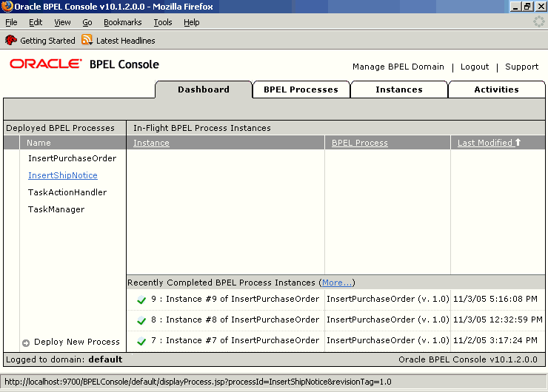The image size is (548, 392).
Task: Sort by the Instance column header
Action: point(151,143)
